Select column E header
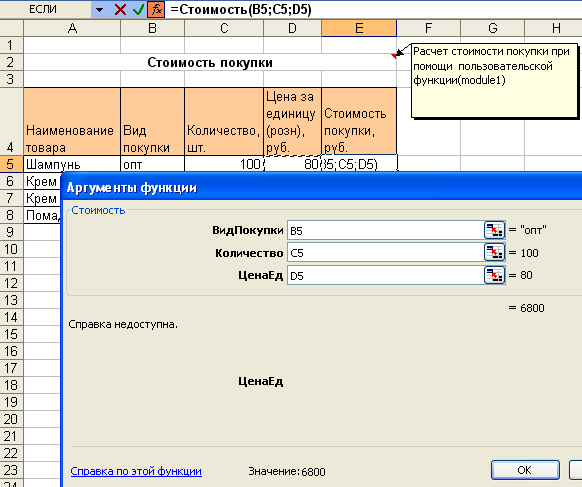This screenshot has width=582, height=487. click(359, 28)
